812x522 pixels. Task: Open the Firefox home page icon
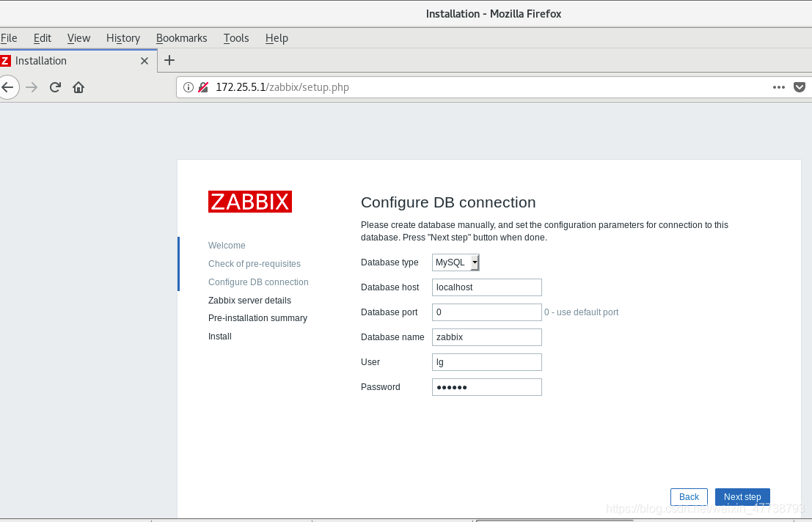pyautogui.click(x=78, y=87)
